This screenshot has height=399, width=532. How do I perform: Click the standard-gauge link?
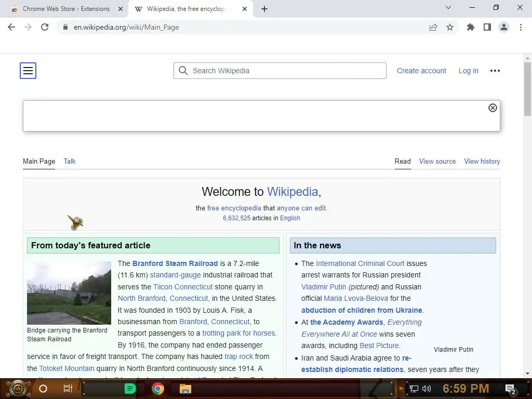coord(175,275)
